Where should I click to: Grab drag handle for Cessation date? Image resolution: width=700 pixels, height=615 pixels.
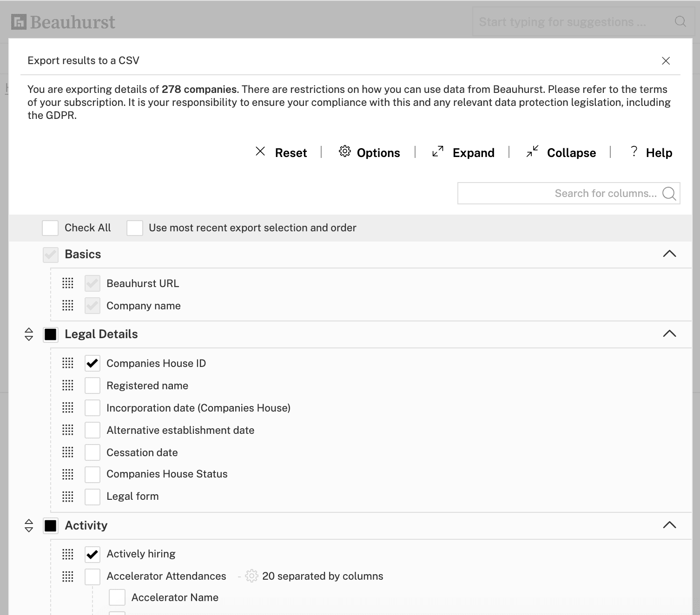pyautogui.click(x=68, y=452)
